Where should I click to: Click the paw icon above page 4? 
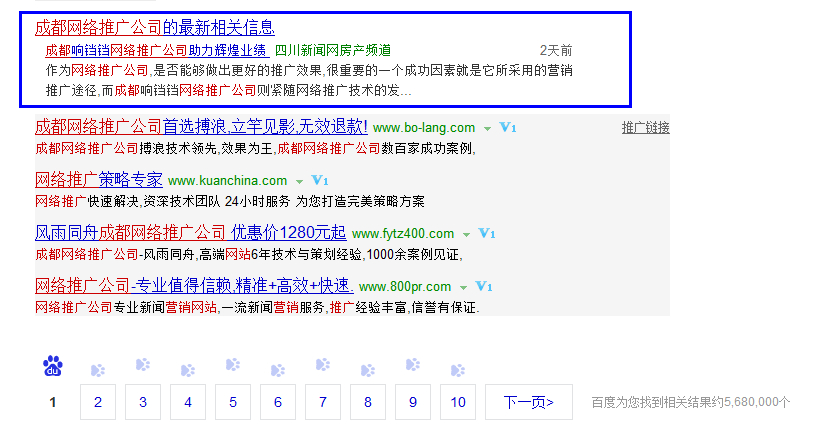pyautogui.click(x=188, y=371)
